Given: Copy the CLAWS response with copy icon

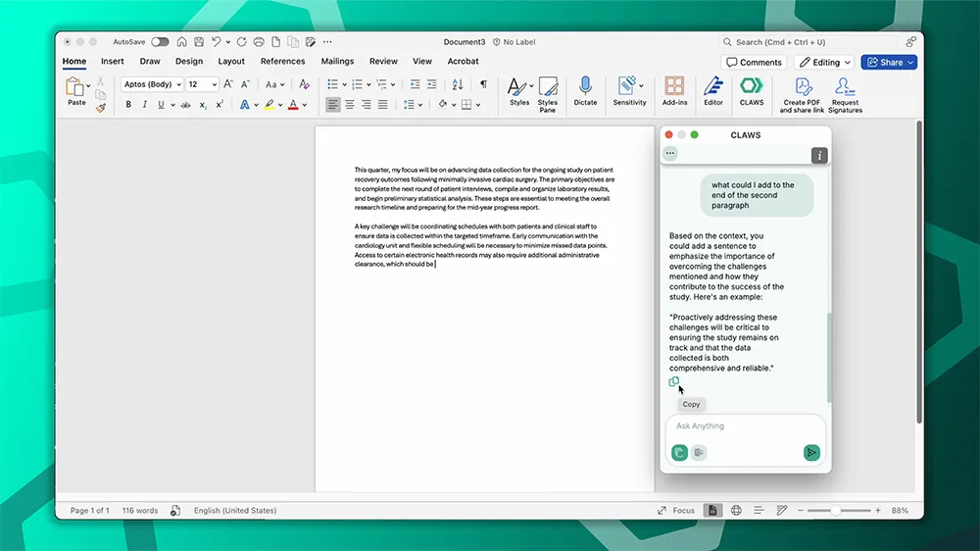Looking at the screenshot, I should click(674, 381).
